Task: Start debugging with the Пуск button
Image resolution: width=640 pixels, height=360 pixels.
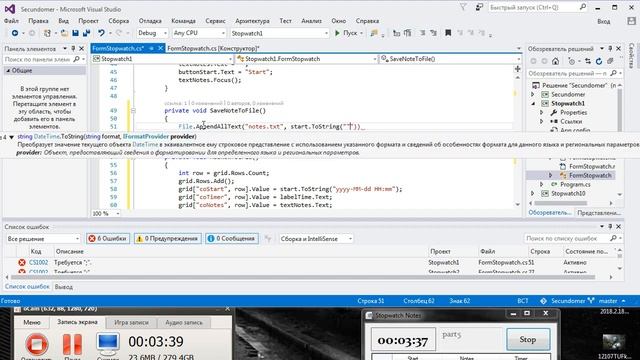Action: pos(346,33)
